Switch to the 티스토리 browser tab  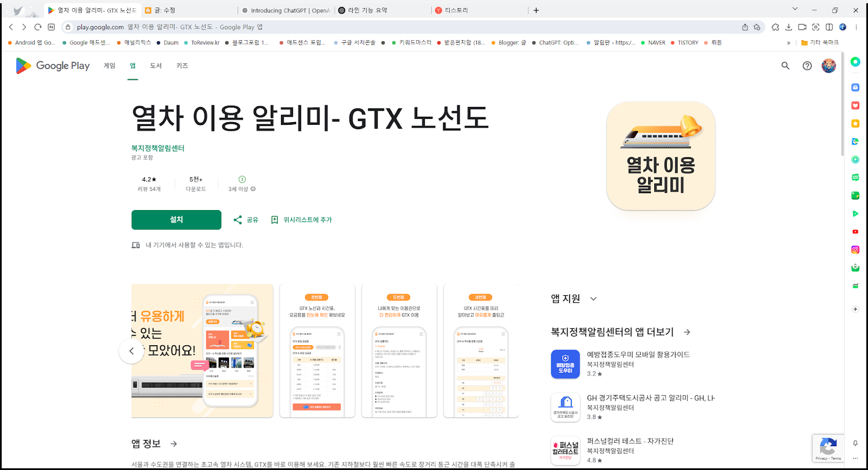click(x=479, y=10)
